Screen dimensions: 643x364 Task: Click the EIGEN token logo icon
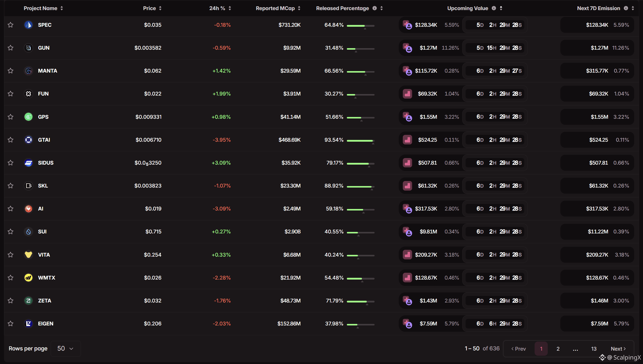[x=28, y=324]
